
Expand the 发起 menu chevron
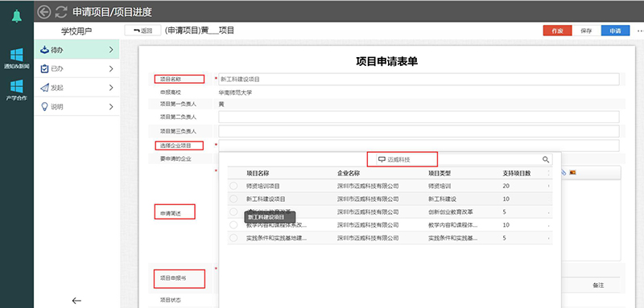(x=111, y=88)
